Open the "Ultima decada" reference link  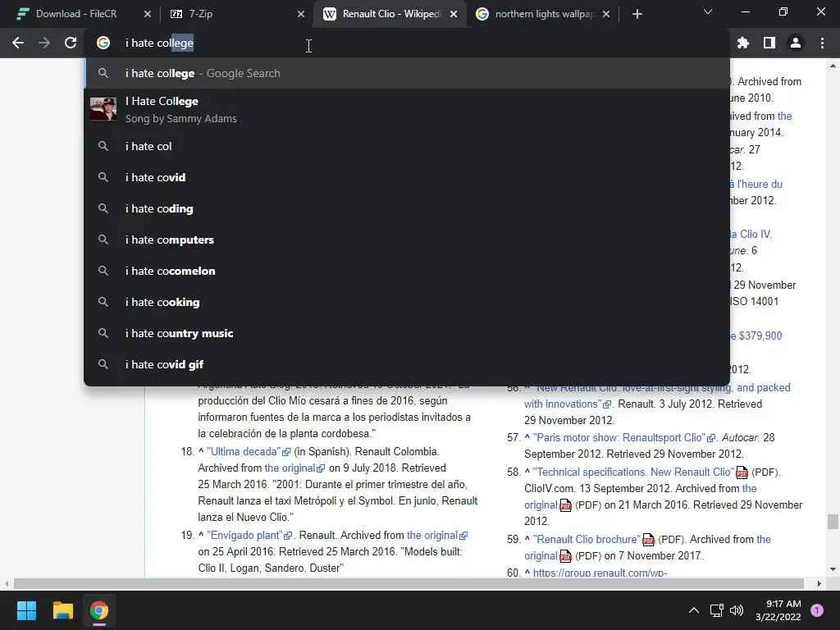249,452
